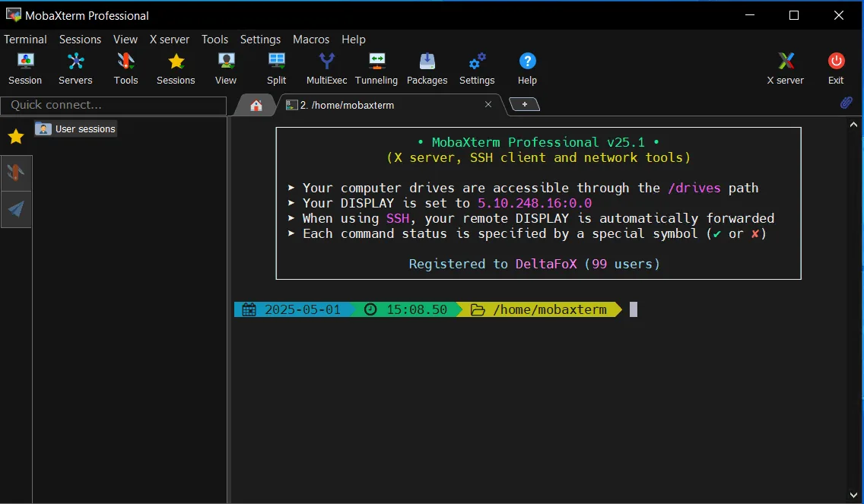Open the Session toolbar icon
Screen dimensions: 864x504
click(25, 68)
